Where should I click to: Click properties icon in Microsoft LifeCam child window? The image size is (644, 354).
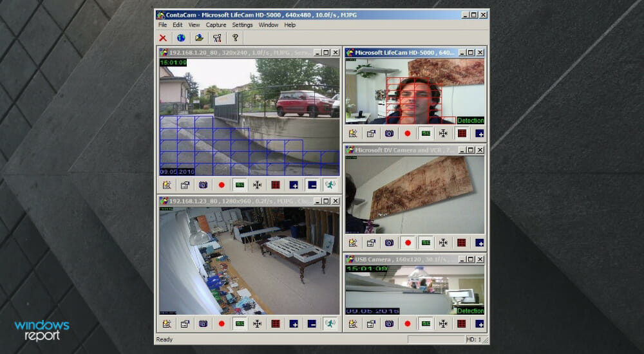click(371, 133)
